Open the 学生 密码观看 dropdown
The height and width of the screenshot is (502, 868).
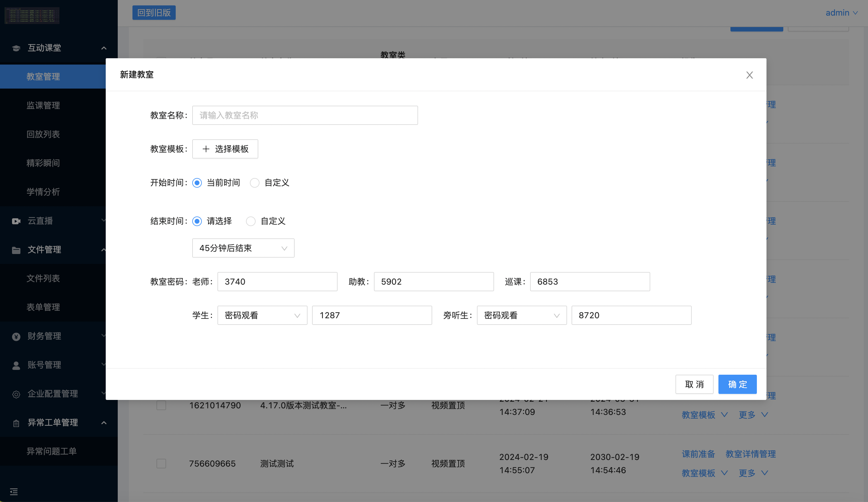pyautogui.click(x=262, y=315)
